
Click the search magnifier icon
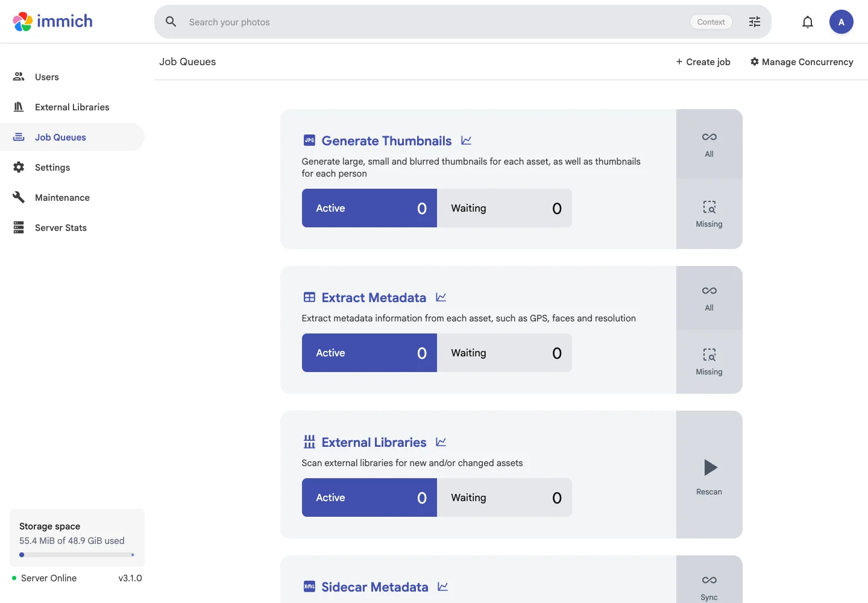(x=171, y=22)
